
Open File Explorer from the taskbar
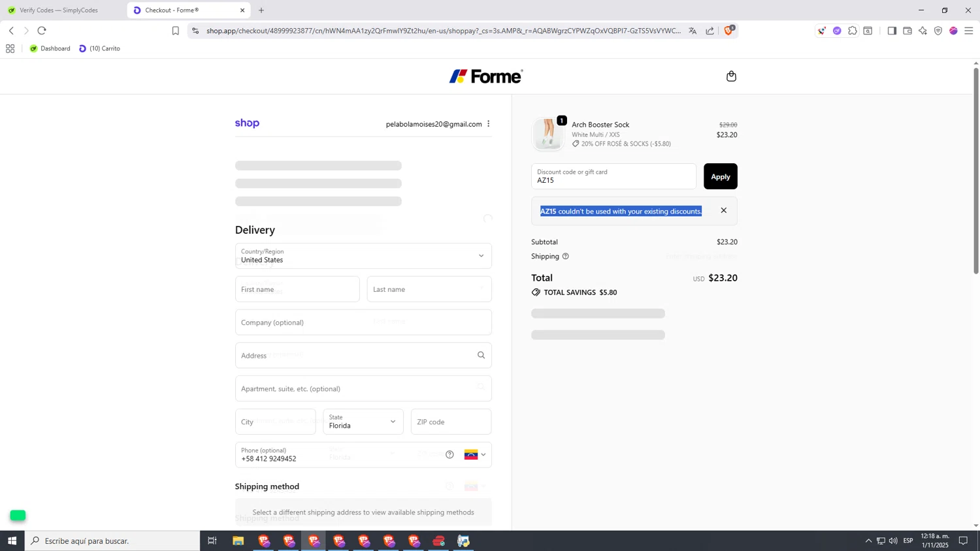[x=238, y=541]
